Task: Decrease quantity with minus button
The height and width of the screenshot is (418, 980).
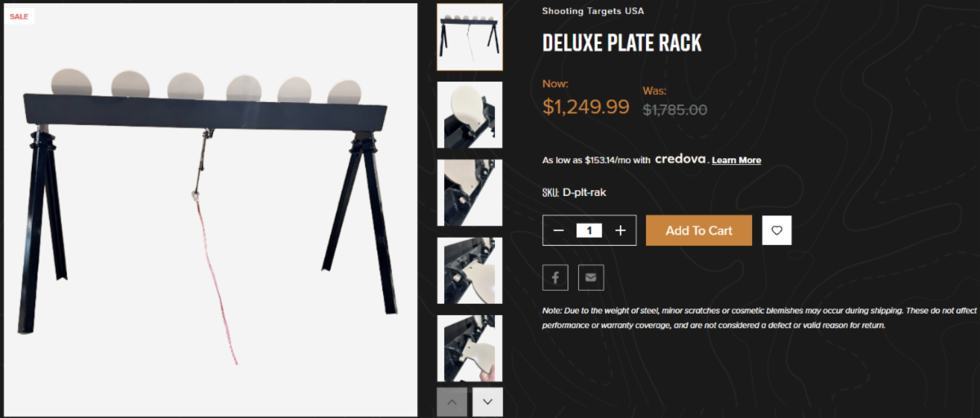Action: pyautogui.click(x=559, y=231)
